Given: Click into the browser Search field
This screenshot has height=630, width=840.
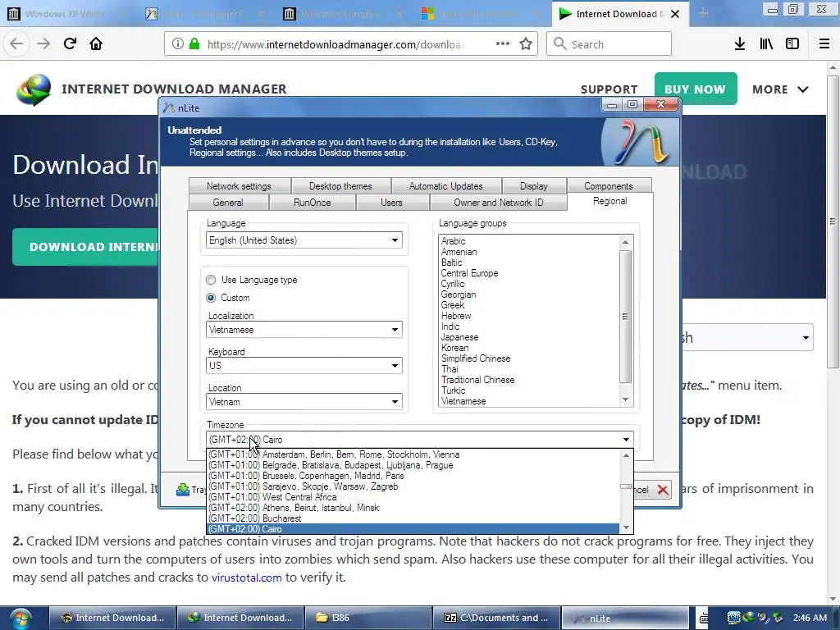Looking at the screenshot, I should pos(609,44).
